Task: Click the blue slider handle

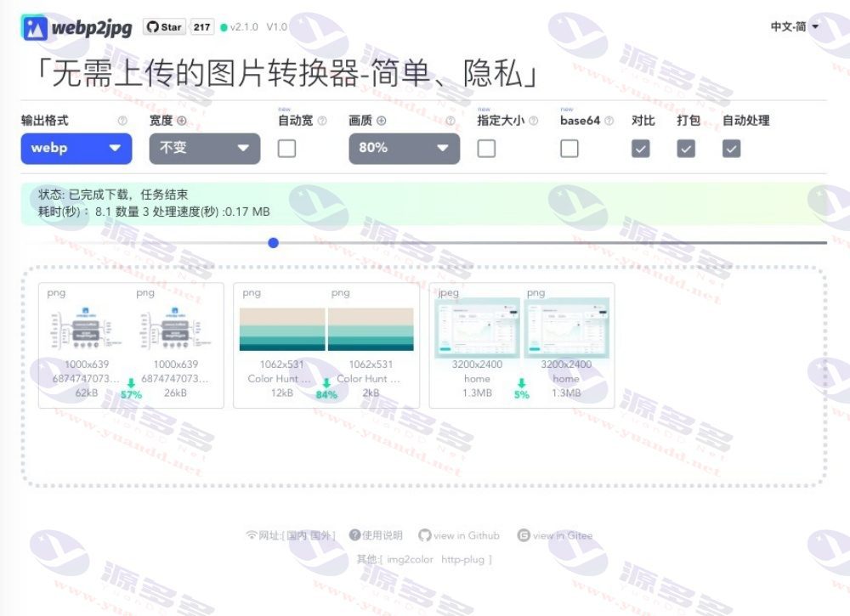Action: [273, 243]
